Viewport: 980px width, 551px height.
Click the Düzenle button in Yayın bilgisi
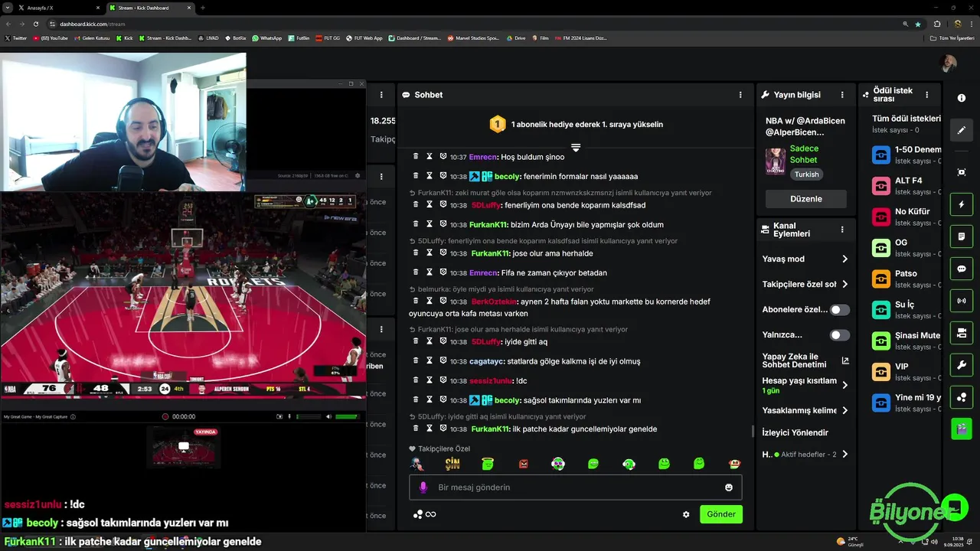click(806, 199)
